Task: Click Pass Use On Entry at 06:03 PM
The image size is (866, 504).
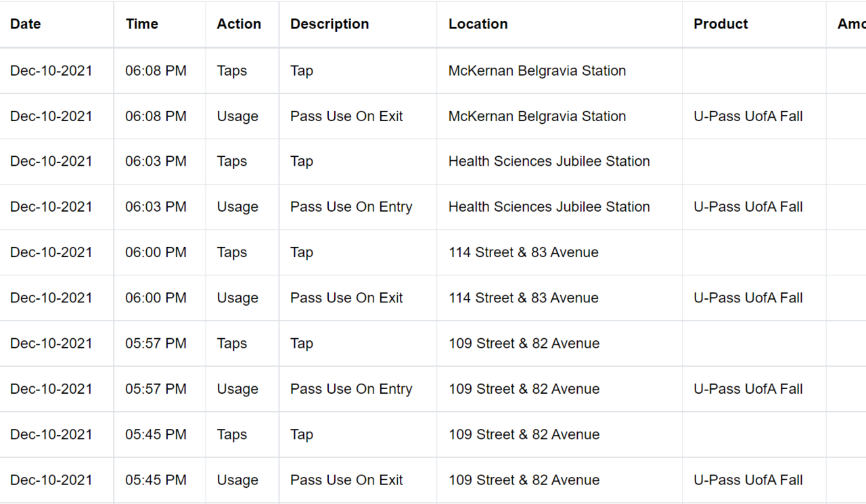Action: [351, 207]
